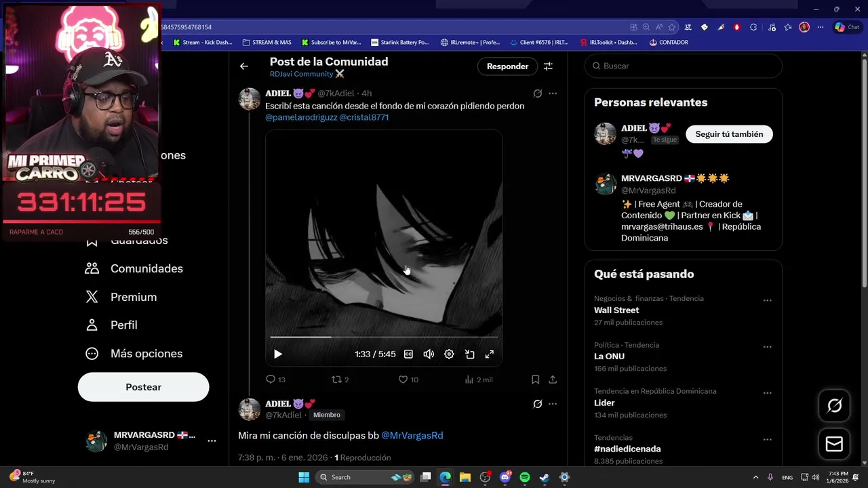Open Subscribe to MrVar... bookmark
The image size is (868, 488).
pos(332,42)
